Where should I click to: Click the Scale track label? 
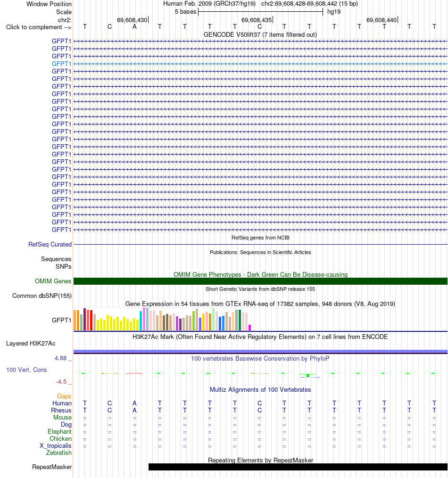click(64, 12)
